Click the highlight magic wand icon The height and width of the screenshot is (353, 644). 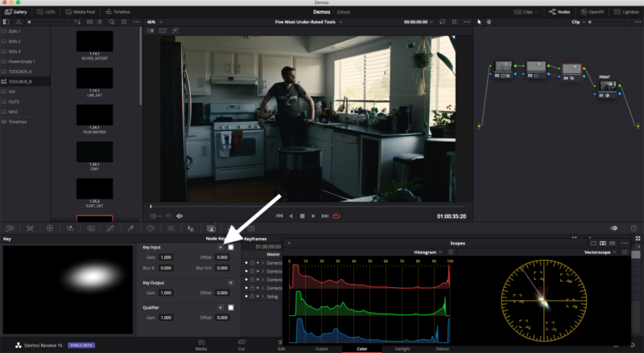(x=175, y=31)
